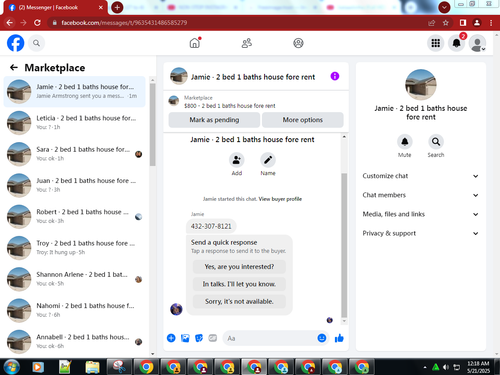Expand Media, files and links section
500x375 pixels.
(x=420, y=214)
